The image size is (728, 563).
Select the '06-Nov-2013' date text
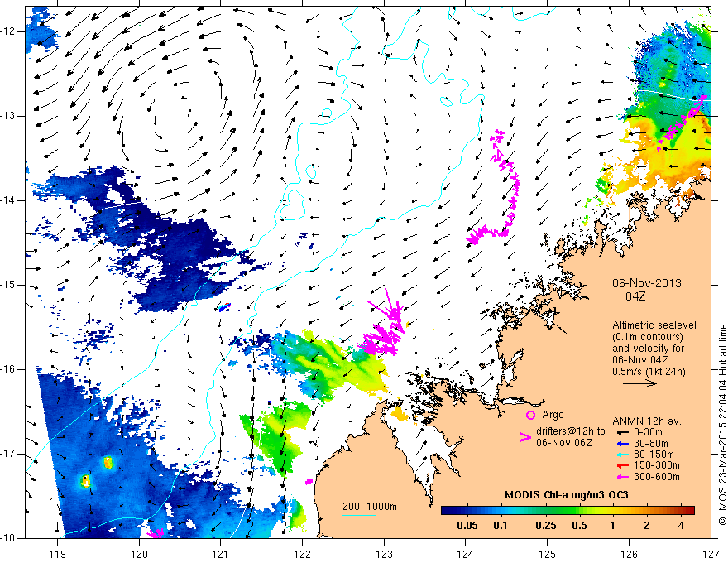coord(647,283)
